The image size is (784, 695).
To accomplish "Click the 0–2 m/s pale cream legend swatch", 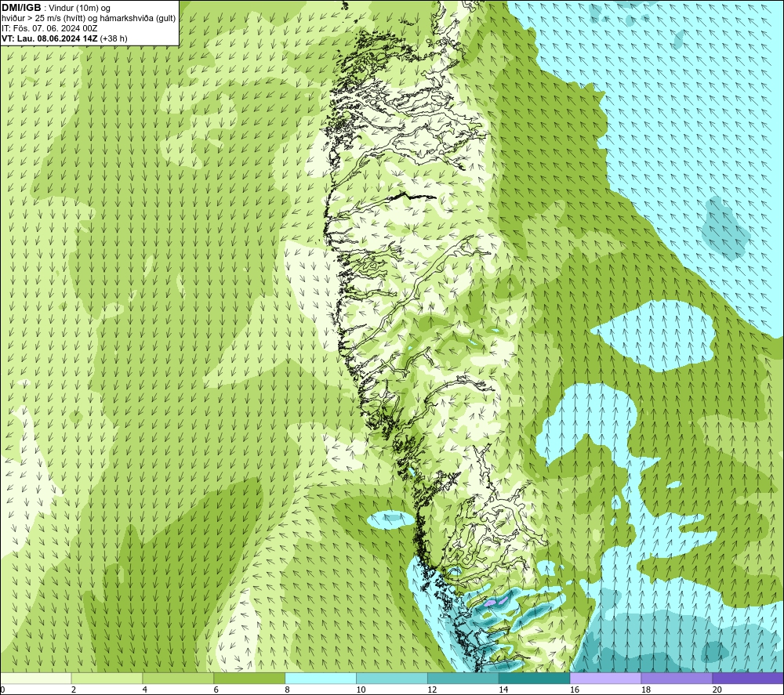I will [36, 678].
